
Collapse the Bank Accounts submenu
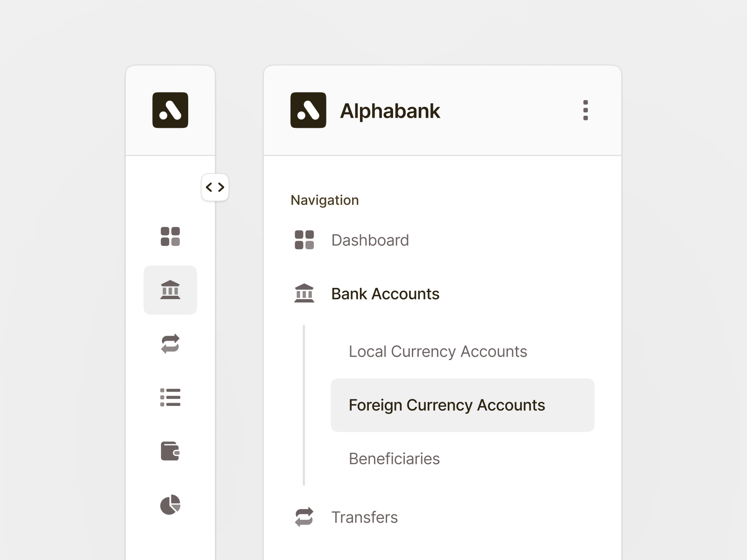(x=385, y=294)
